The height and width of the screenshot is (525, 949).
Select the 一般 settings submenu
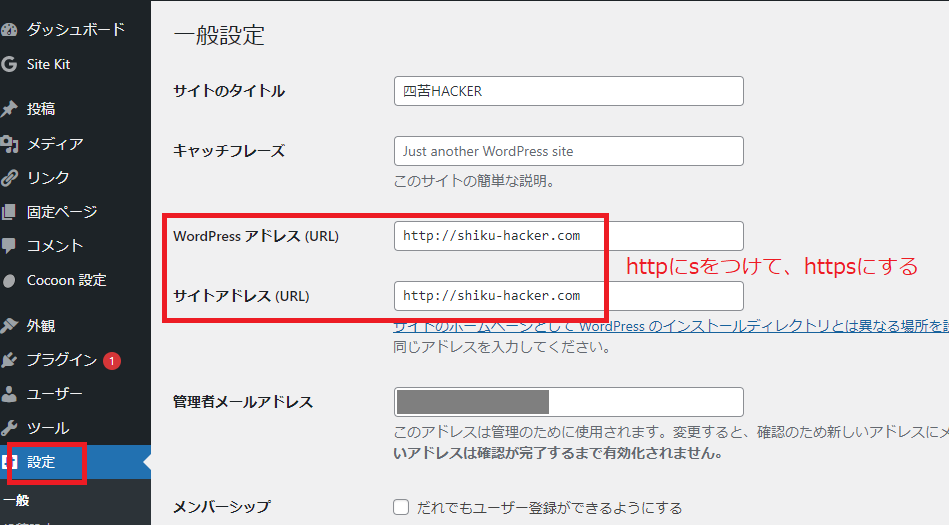tap(16, 500)
